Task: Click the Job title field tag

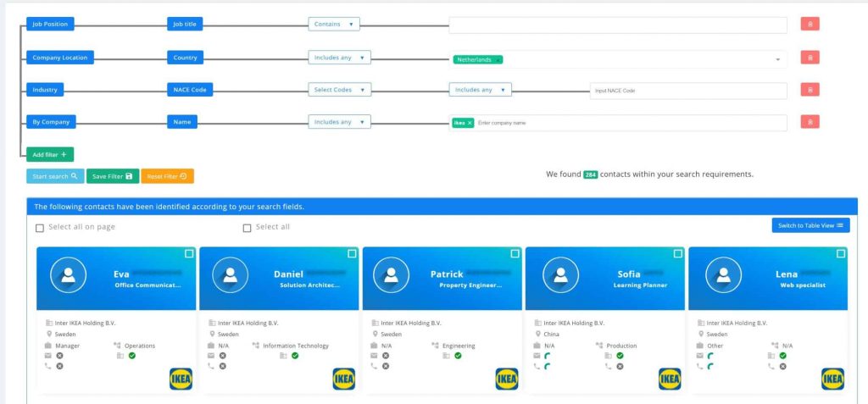Action: pos(185,25)
